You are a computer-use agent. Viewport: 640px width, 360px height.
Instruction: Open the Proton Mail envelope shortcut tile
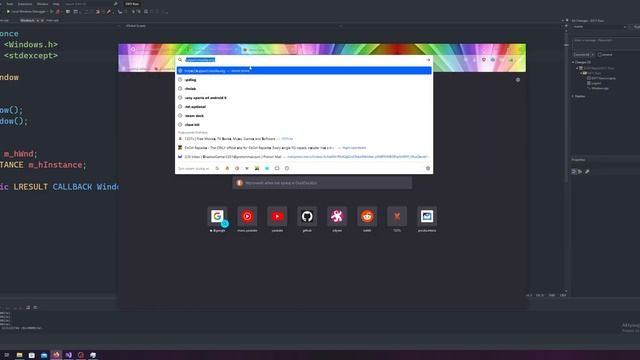pyautogui.click(x=427, y=216)
